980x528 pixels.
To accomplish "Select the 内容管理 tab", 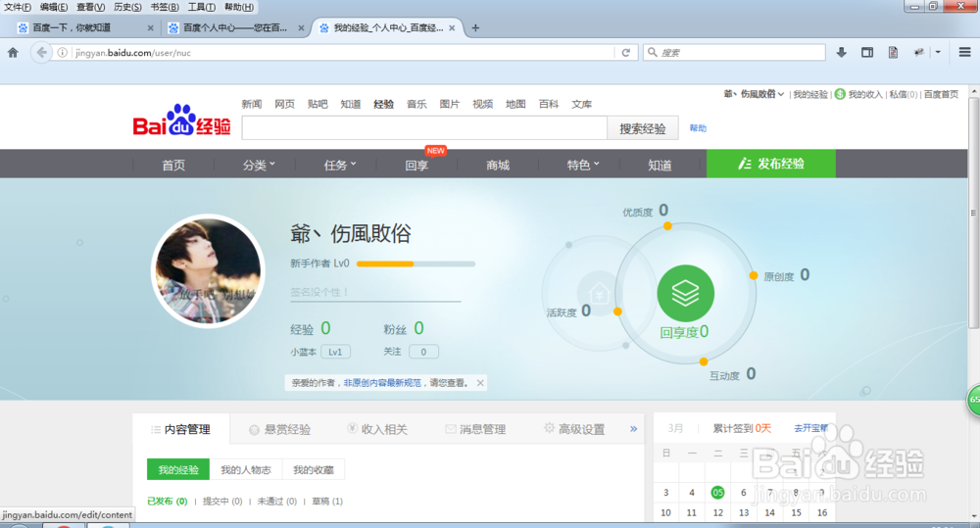I will tap(180, 429).
